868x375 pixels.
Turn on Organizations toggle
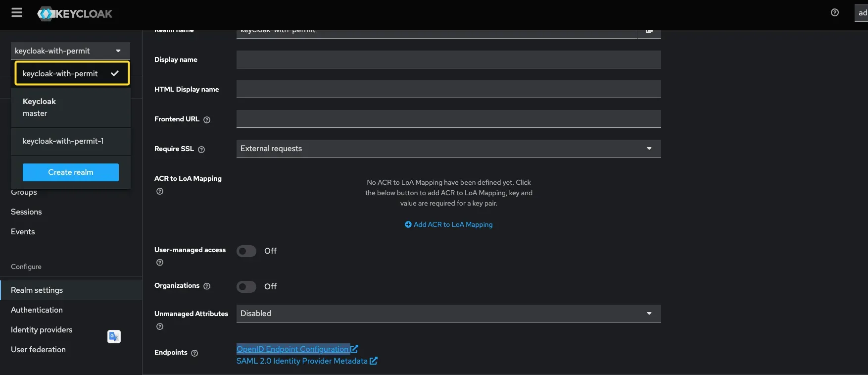(246, 287)
